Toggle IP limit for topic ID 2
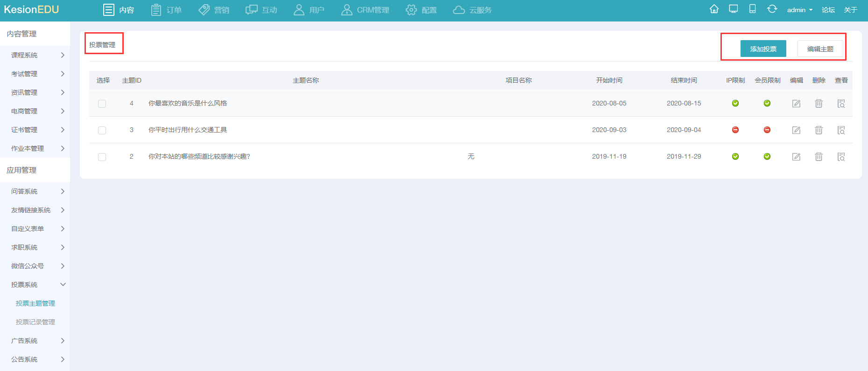The width and height of the screenshot is (868, 371). 735,156
